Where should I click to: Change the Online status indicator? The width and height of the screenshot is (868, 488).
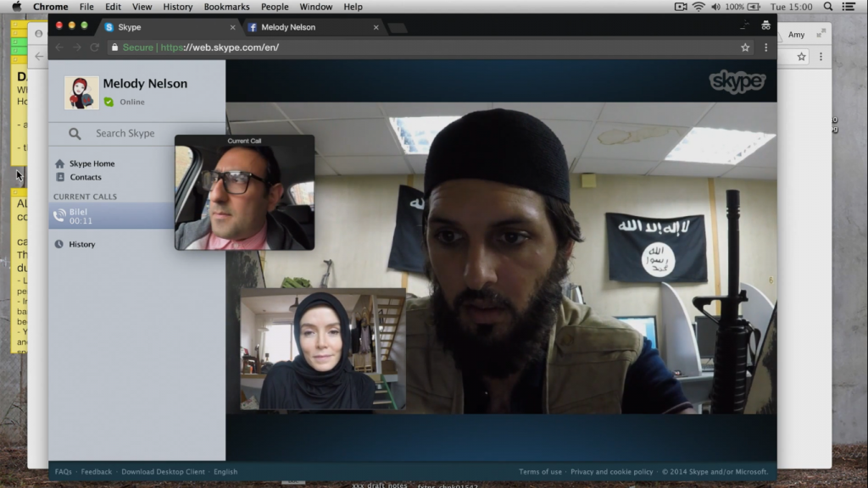point(108,102)
